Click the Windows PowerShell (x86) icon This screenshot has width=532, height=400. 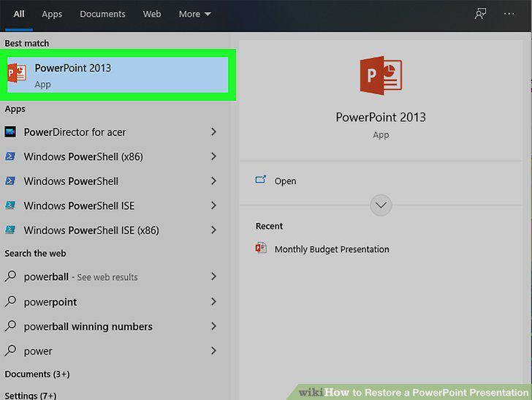tap(10, 156)
